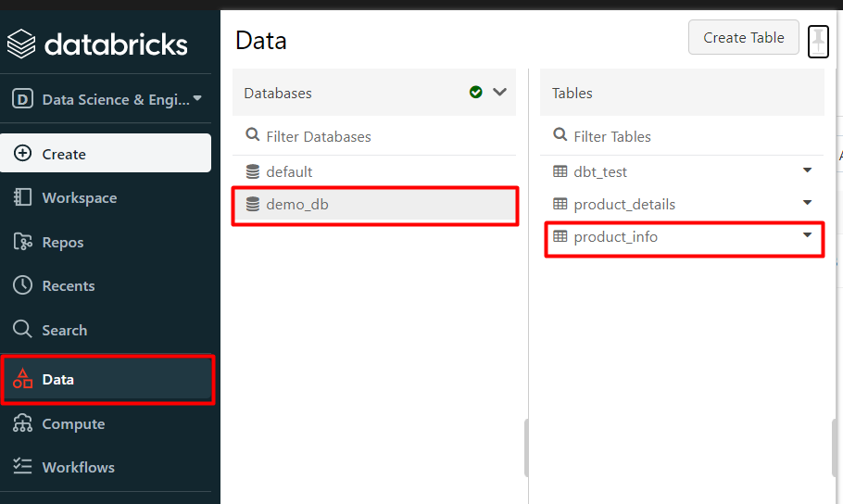Click the table icon beside product_info
Image resolution: width=843 pixels, height=504 pixels.
560,235
